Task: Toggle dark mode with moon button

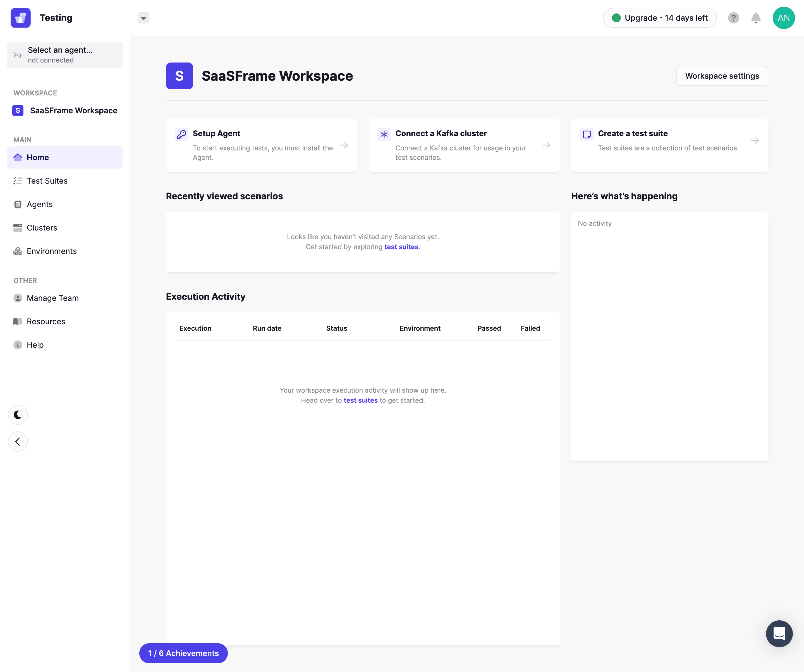Action: point(18,415)
